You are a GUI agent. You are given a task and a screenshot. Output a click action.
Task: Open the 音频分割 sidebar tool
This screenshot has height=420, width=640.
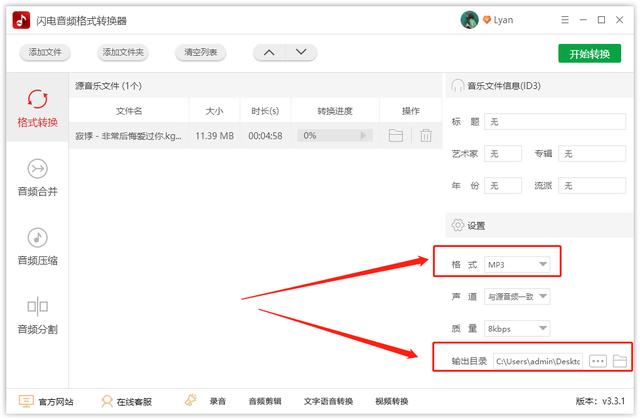pyautogui.click(x=38, y=307)
